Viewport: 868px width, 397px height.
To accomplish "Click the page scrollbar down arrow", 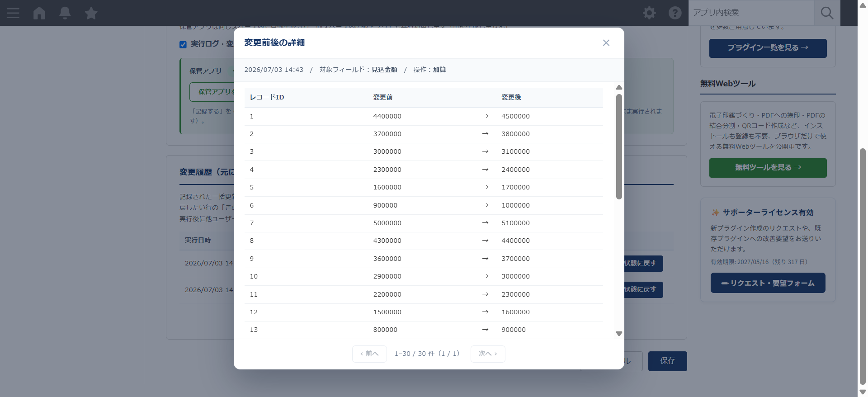I will tap(863, 392).
